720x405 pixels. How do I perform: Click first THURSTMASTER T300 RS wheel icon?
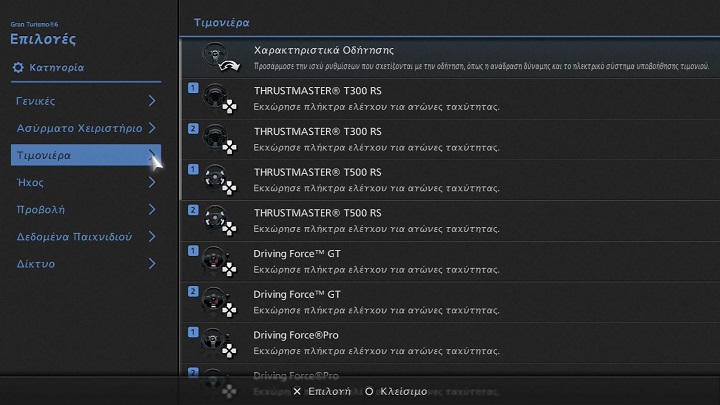point(217,99)
